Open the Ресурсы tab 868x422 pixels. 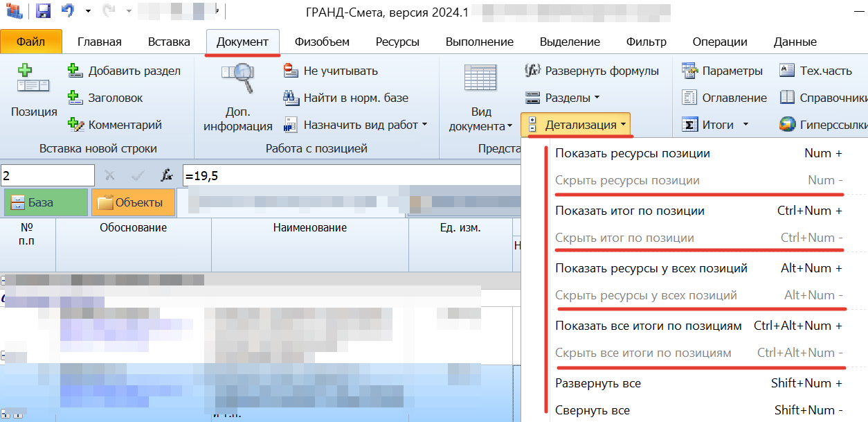[x=397, y=42]
